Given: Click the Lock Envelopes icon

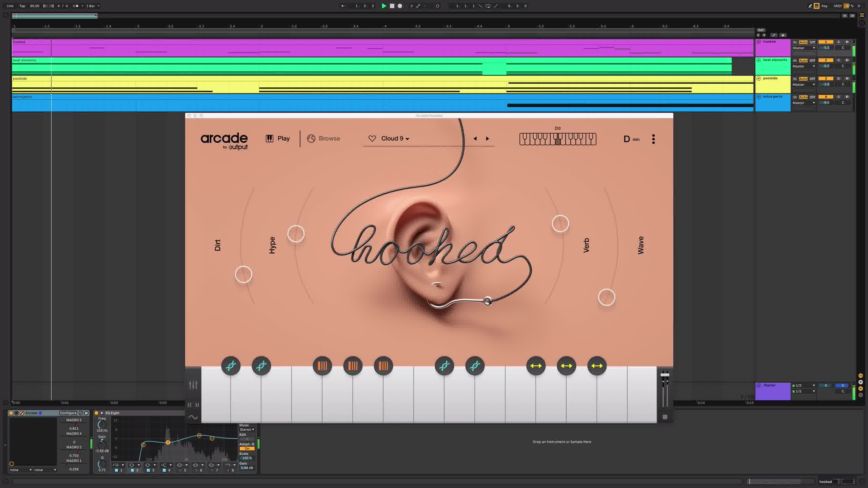Looking at the screenshot, I should click(783, 35).
